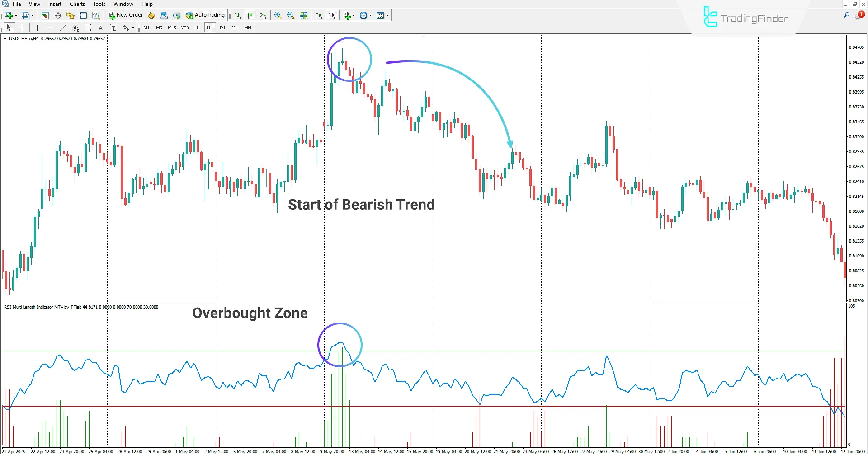Launch MetaEditor via yellow book icon
The width and height of the screenshot is (868, 454).
[x=151, y=15]
